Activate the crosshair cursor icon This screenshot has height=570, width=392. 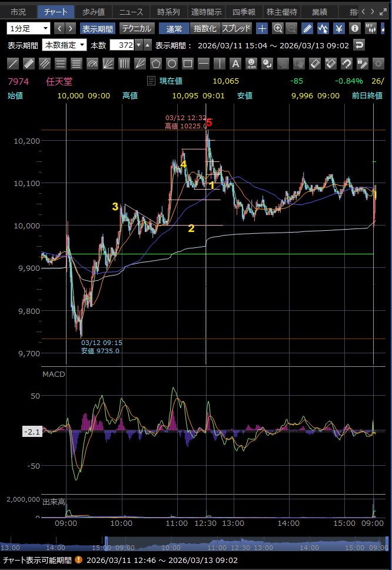pos(263,28)
